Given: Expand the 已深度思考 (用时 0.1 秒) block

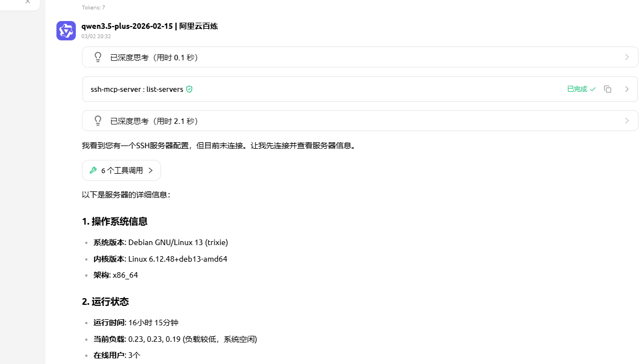Looking at the screenshot, I should pyautogui.click(x=626, y=57).
